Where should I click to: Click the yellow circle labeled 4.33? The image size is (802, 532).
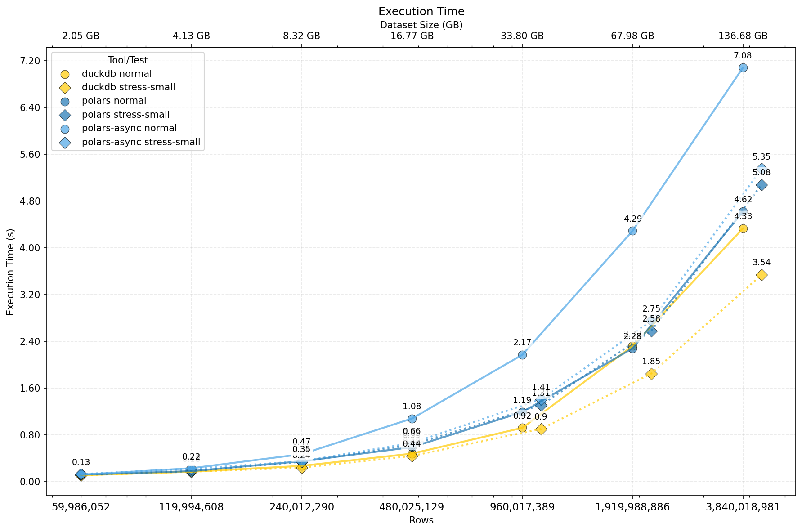click(743, 228)
